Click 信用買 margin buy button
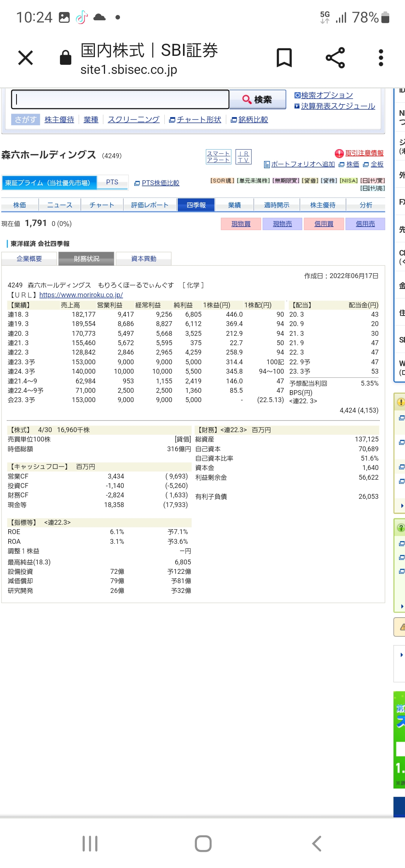 pos(324,224)
